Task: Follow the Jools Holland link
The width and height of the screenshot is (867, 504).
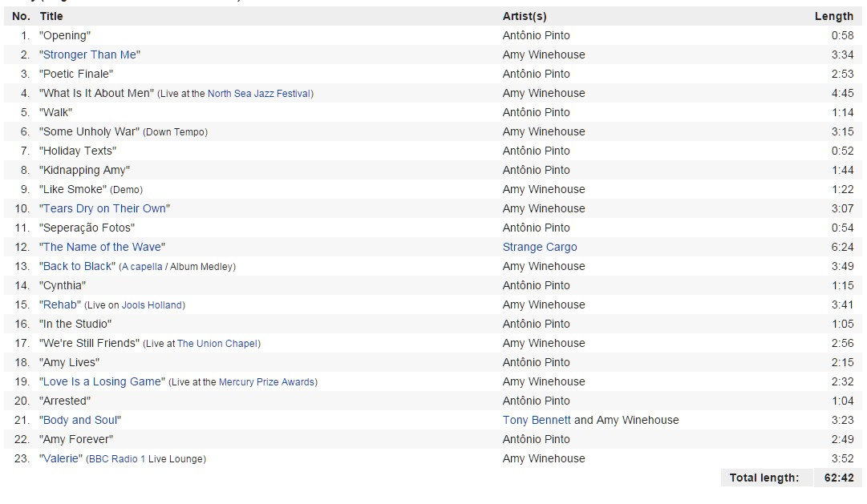Action: point(152,305)
